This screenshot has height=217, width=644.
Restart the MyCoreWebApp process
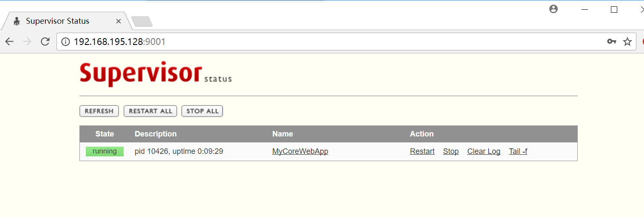click(422, 151)
